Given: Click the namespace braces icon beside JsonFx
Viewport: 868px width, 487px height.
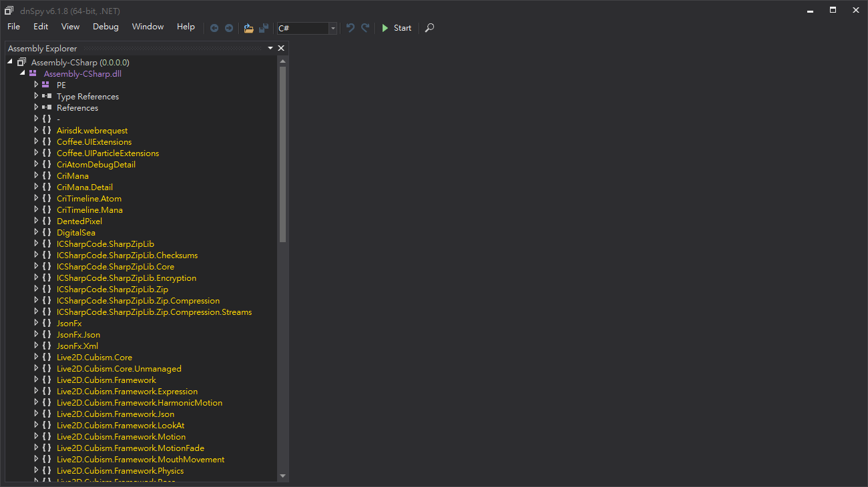Looking at the screenshot, I should point(47,323).
